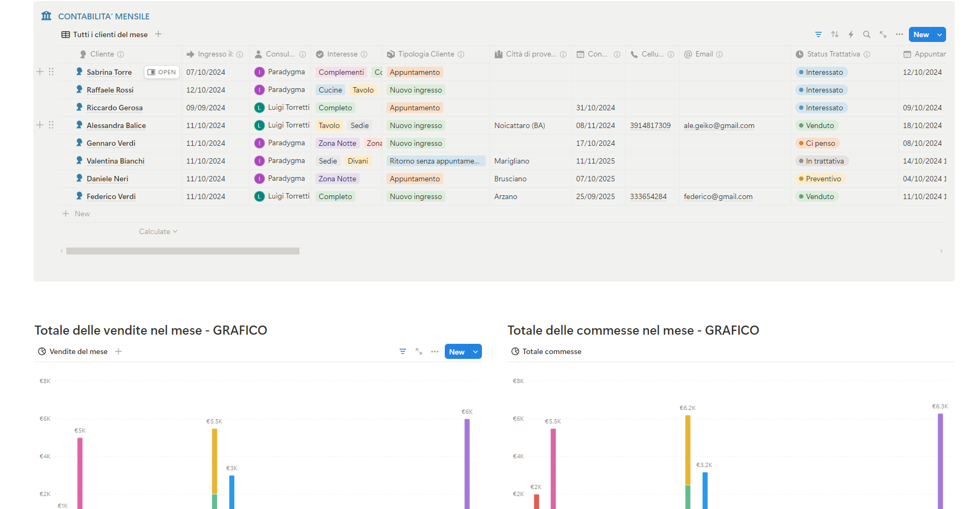
Task: Expand the Vendite del mese chart to full page
Action: click(x=419, y=351)
